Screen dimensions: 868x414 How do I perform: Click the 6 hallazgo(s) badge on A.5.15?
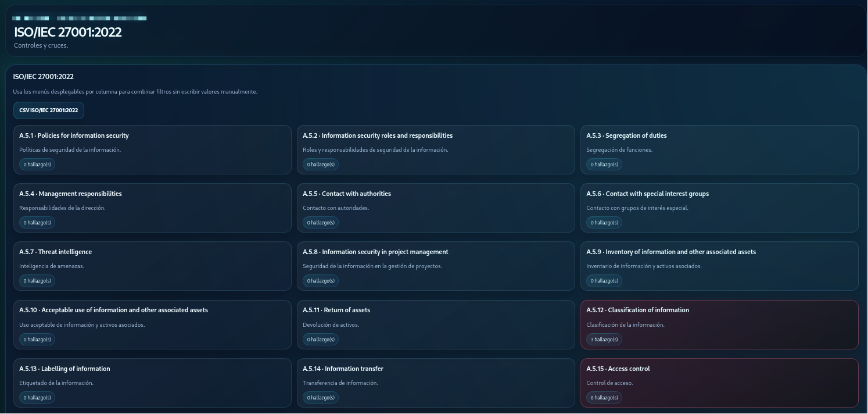pos(604,398)
